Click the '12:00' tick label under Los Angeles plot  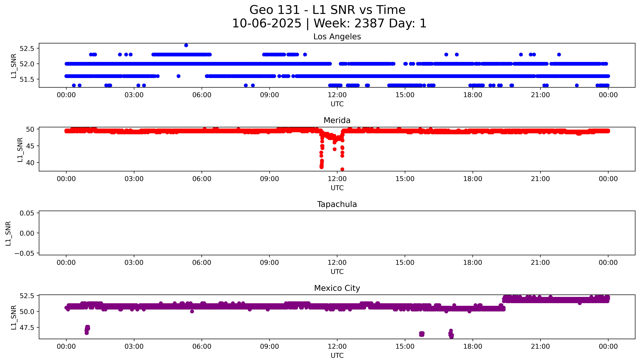pyautogui.click(x=337, y=95)
